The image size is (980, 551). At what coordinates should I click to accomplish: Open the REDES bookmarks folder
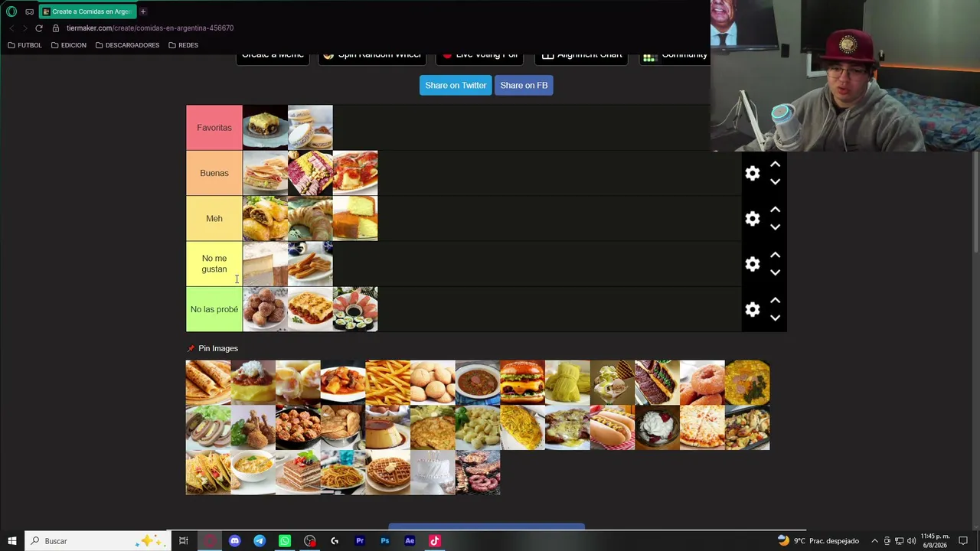coord(183,45)
